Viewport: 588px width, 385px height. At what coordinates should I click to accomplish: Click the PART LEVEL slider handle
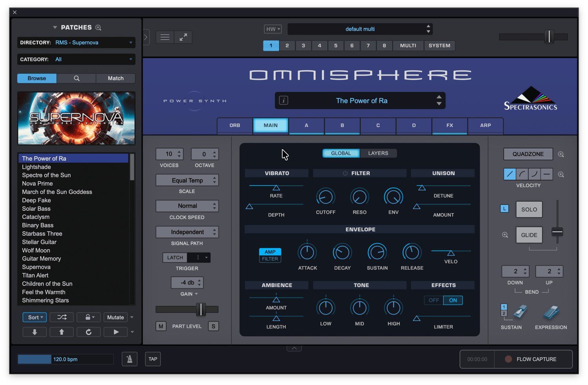point(201,309)
